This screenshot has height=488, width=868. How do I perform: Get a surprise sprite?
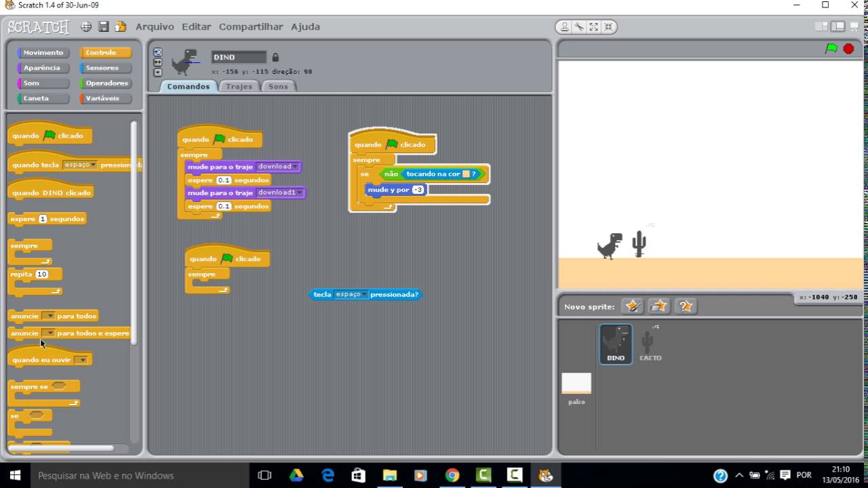click(686, 306)
